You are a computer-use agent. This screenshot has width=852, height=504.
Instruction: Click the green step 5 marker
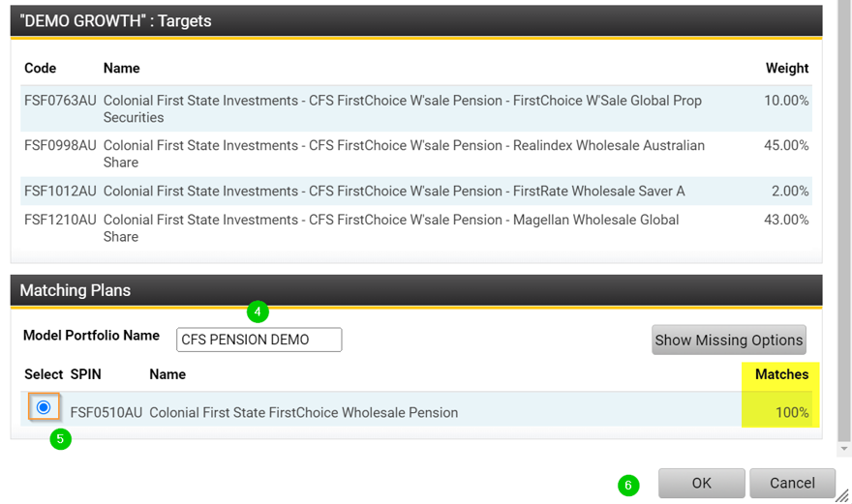pyautogui.click(x=60, y=439)
